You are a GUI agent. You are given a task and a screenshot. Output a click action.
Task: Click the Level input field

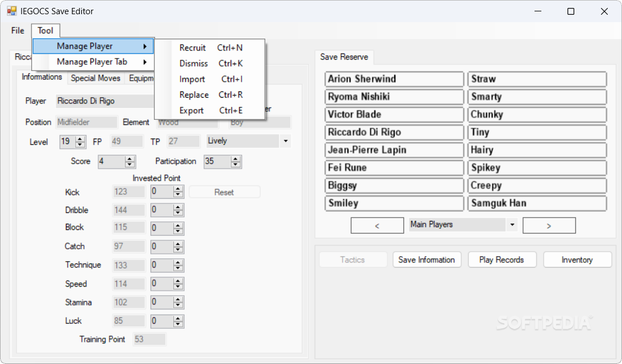click(x=68, y=141)
